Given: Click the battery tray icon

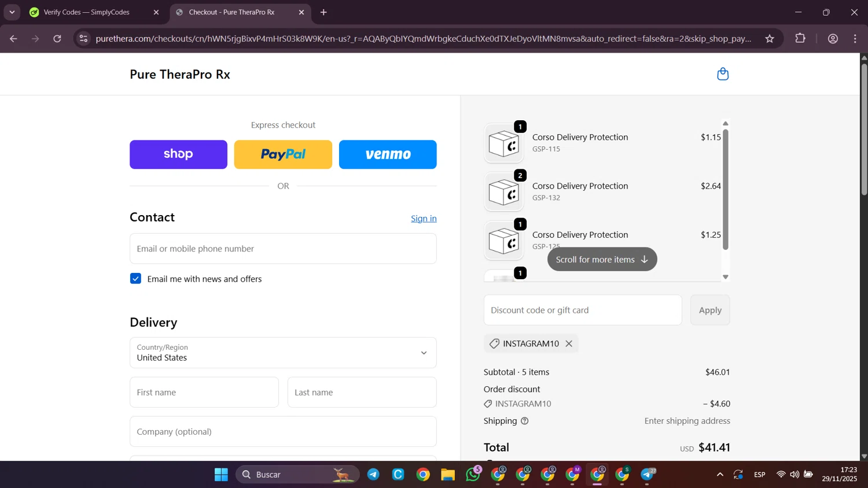Looking at the screenshot, I should tap(808, 475).
